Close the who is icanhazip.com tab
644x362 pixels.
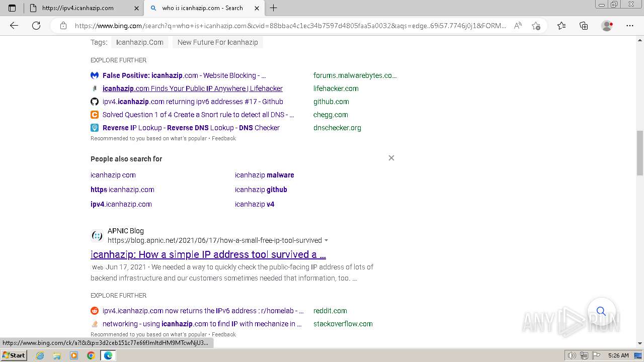[x=257, y=8]
